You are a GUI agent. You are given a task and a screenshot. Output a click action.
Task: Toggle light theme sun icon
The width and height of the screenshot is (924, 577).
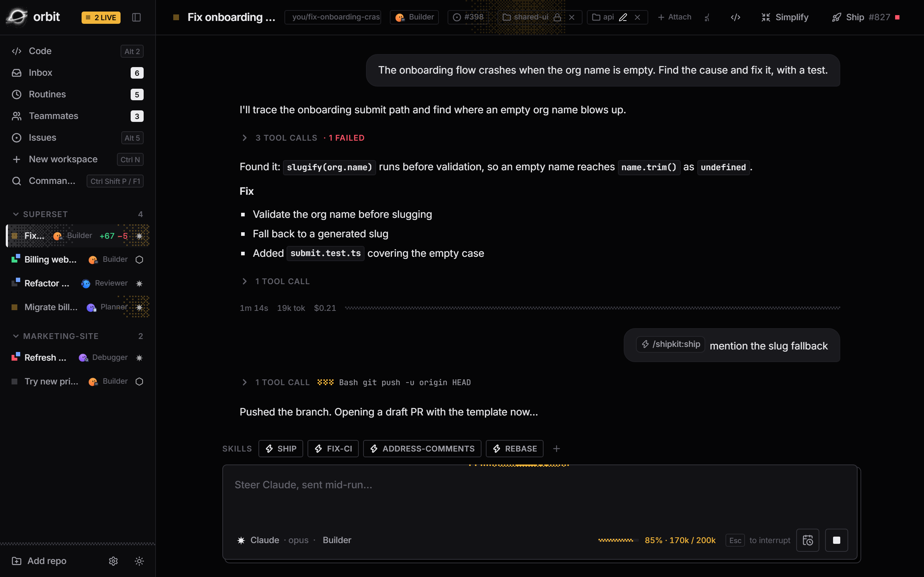point(139,560)
